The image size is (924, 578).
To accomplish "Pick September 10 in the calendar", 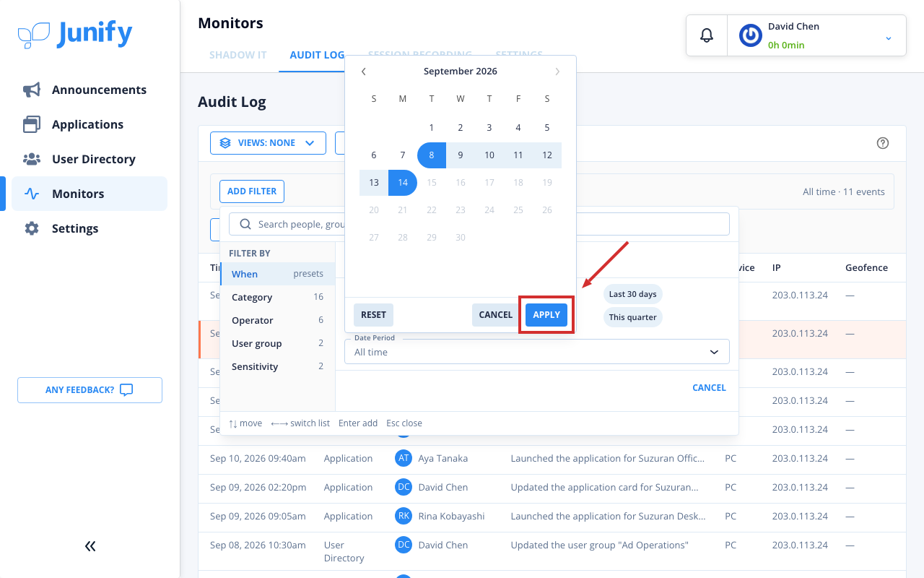I will [x=489, y=155].
